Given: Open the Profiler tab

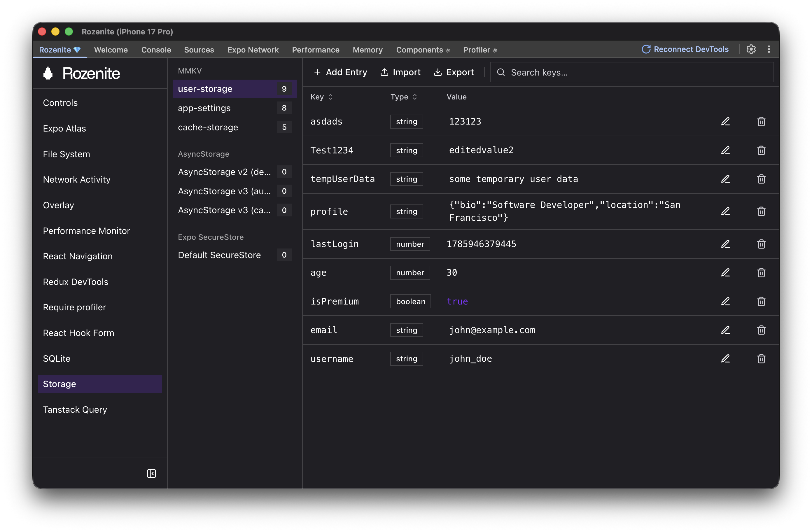Looking at the screenshot, I should [480, 50].
